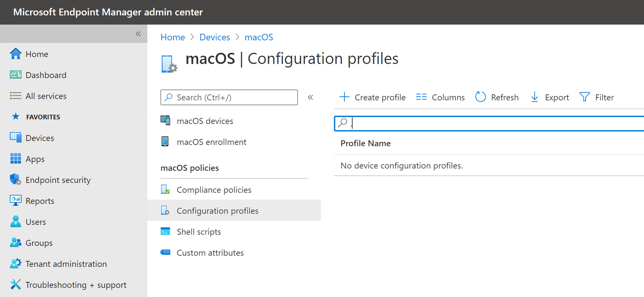Click the macOS breadcrumb link
Viewport: 644px width, 297px height.
point(259,37)
